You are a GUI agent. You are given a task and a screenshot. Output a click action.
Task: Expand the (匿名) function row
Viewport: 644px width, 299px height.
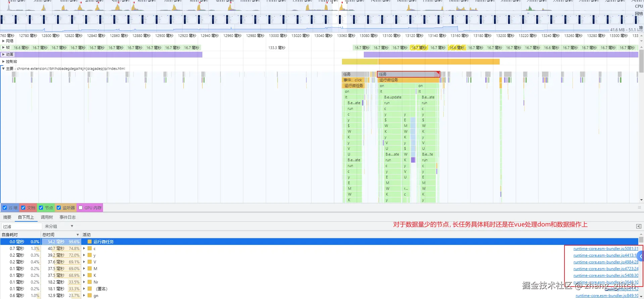tap(84, 289)
